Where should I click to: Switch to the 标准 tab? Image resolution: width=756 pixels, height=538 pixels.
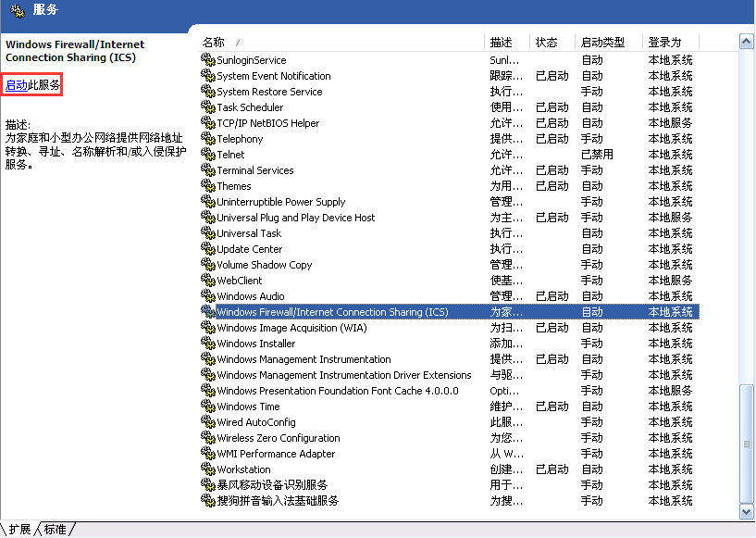pos(55,530)
